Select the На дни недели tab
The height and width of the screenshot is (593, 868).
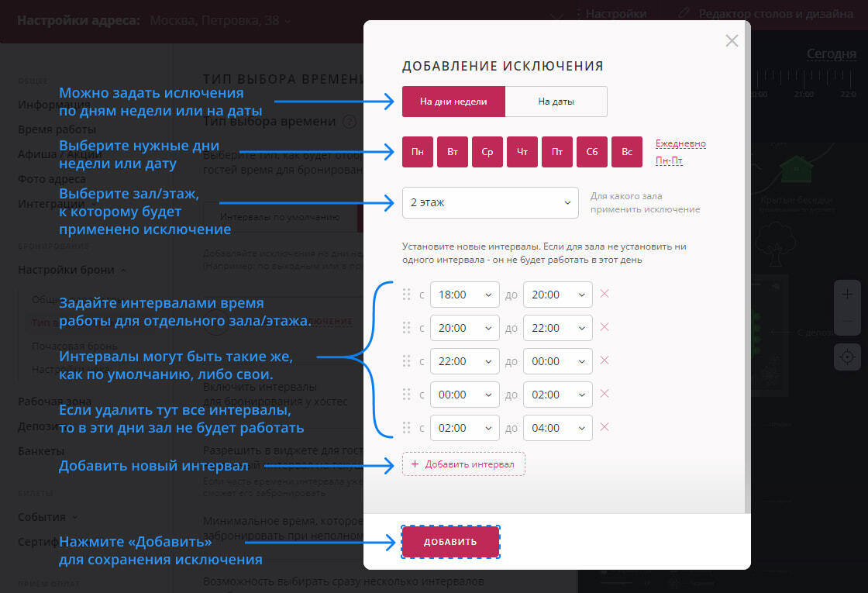pyautogui.click(x=453, y=102)
